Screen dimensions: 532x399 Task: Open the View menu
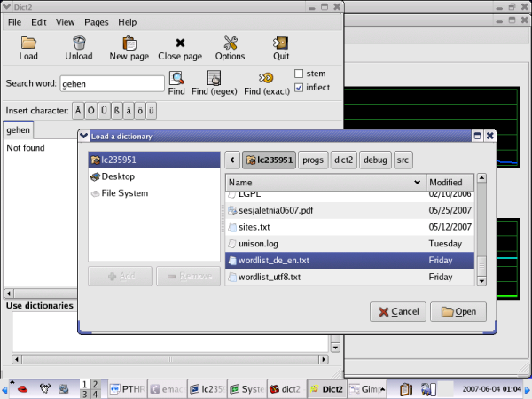65,22
